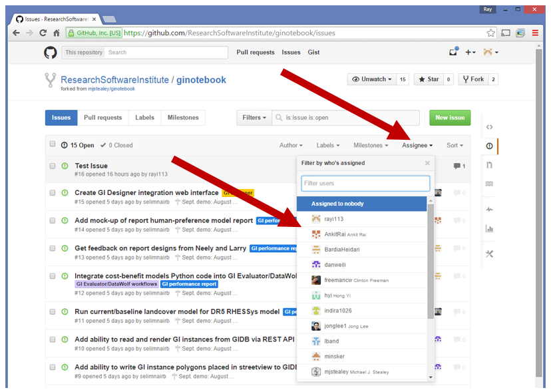Open the Pull requests sidebar icon
Image resolution: width=551 pixels, height=392 pixels.
(489, 165)
